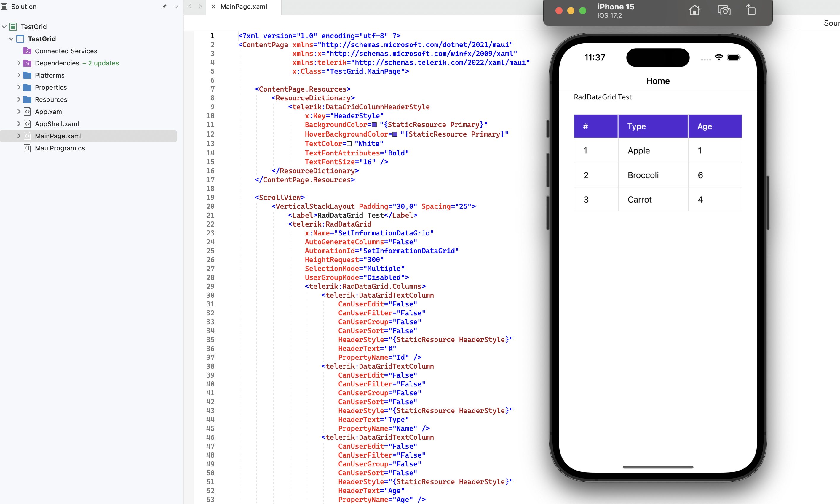Navigate back with left arrow
This screenshot has height=504, width=840.
(190, 7)
